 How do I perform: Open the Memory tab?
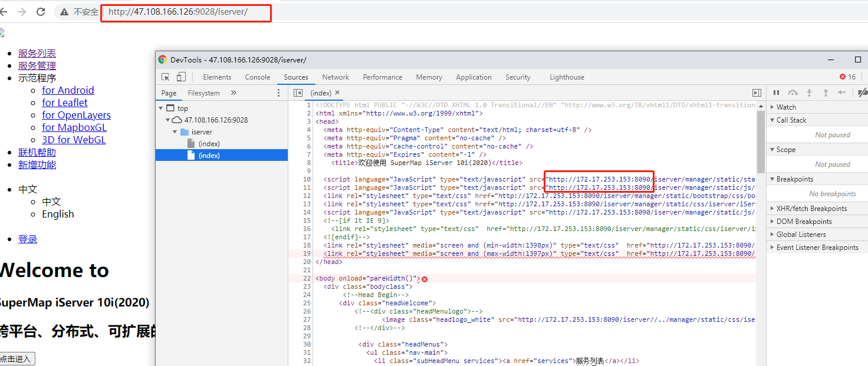point(429,77)
